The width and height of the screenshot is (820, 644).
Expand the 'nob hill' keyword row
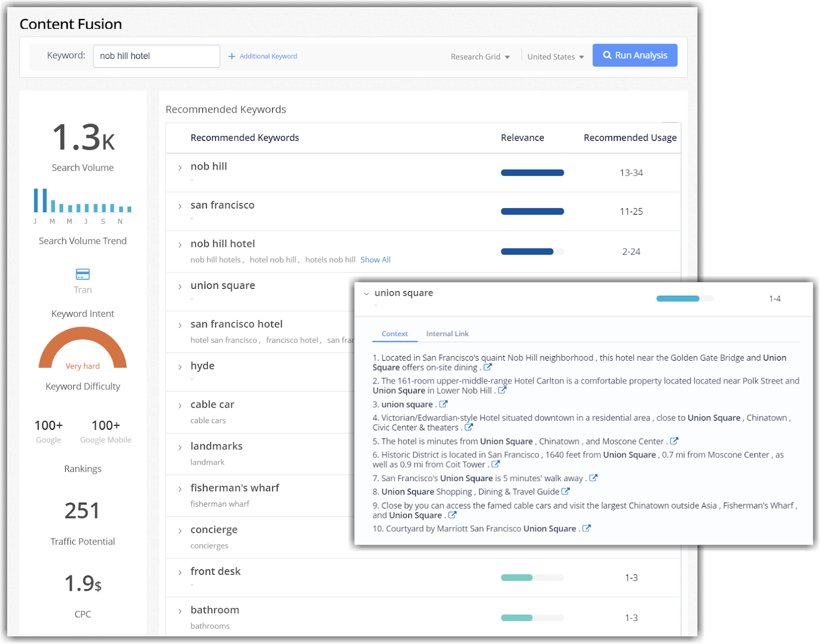coord(179,167)
